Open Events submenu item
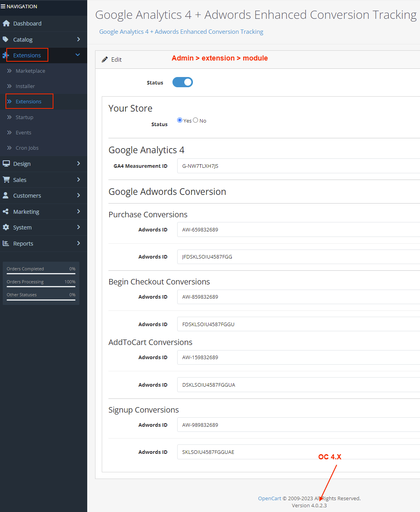Screen dimensions: 420x512 point(23,132)
